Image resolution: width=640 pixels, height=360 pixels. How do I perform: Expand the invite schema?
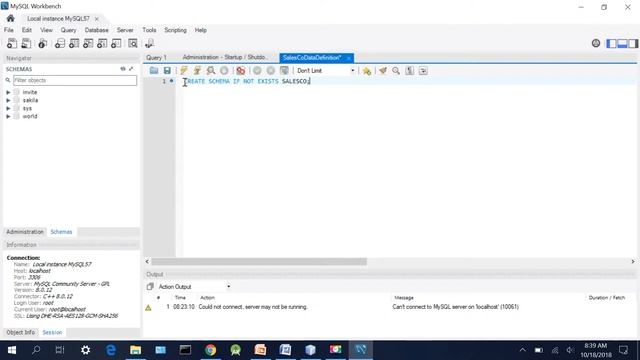click(8, 92)
